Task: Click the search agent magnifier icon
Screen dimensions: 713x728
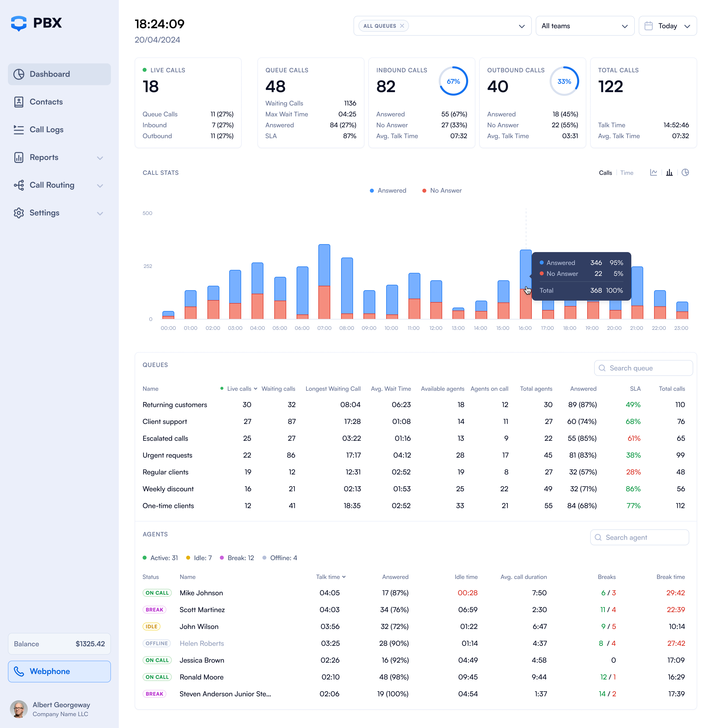Action: (x=598, y=537)
